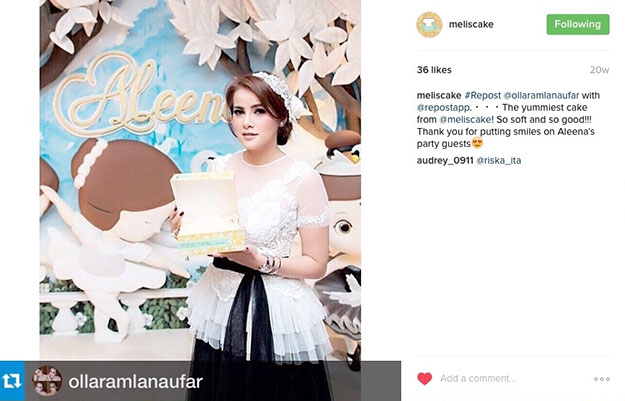Click the blue repost arrows icon
625x401 pixels.
pyautogui.click(x=12, y=381)
